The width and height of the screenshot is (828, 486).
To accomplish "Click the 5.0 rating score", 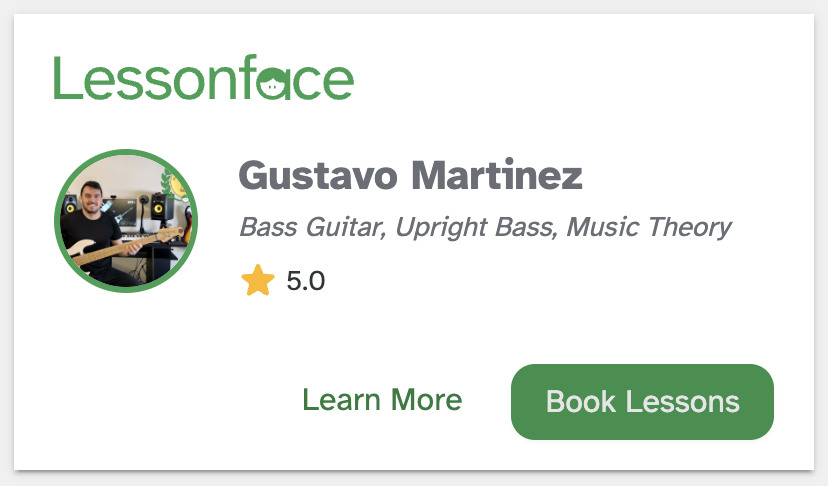I will click(305, 281).
